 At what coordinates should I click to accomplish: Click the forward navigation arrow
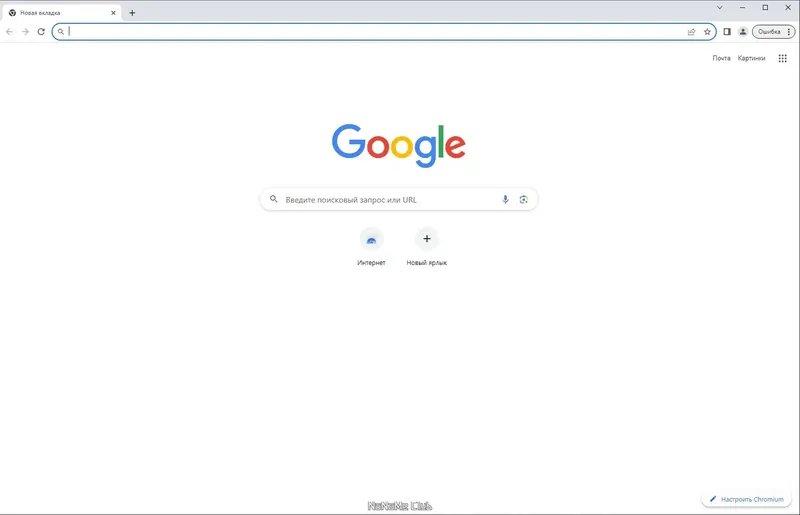tap(26, 32)
